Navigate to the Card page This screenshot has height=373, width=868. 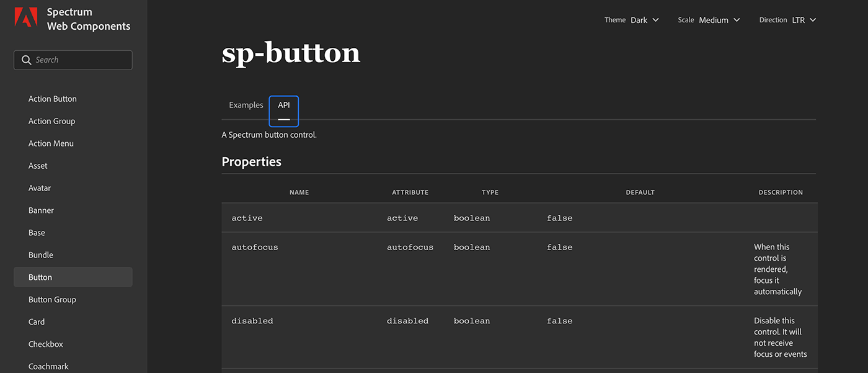(37, 322)
